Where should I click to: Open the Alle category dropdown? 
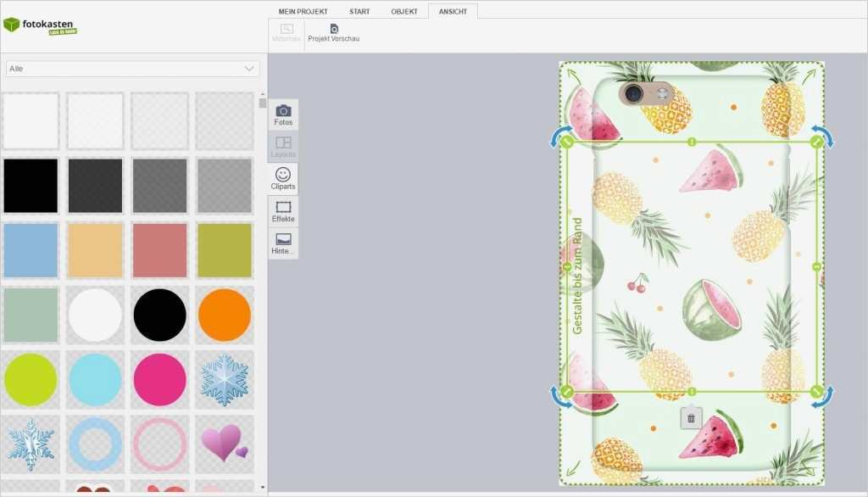131,69
